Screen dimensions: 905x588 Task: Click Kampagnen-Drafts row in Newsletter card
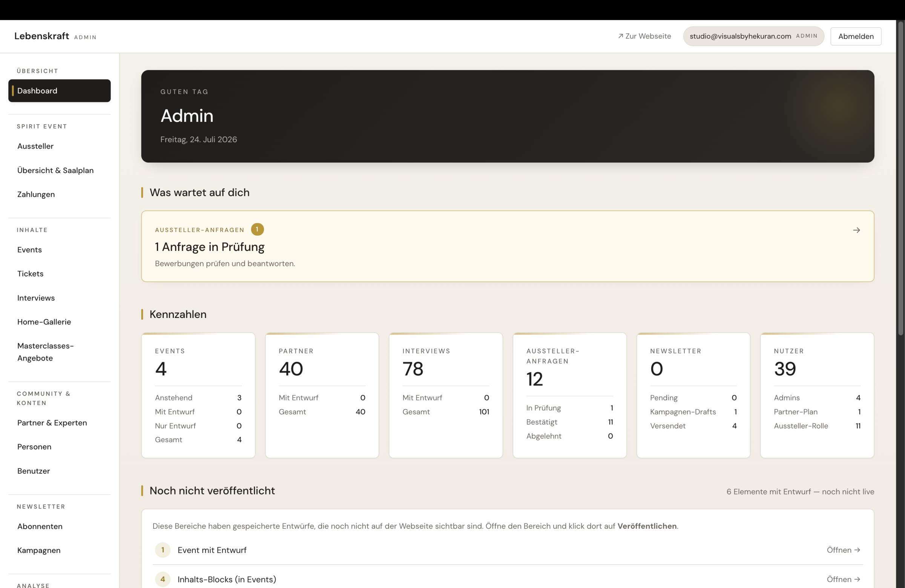pos(693,412)
